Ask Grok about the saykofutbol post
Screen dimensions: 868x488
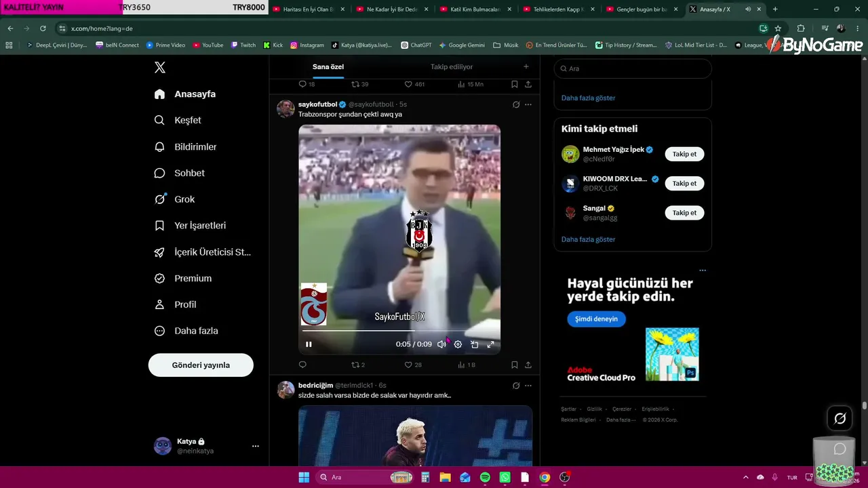click(516, 104)
